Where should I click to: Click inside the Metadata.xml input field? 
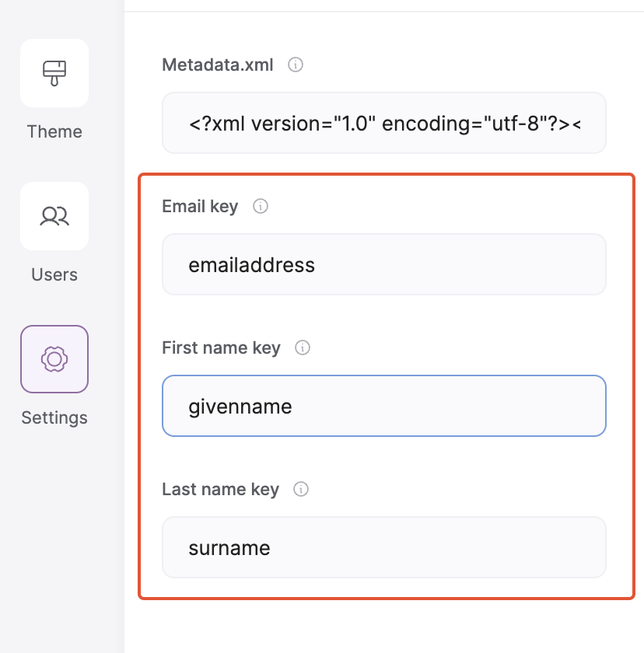pos(383,123)
